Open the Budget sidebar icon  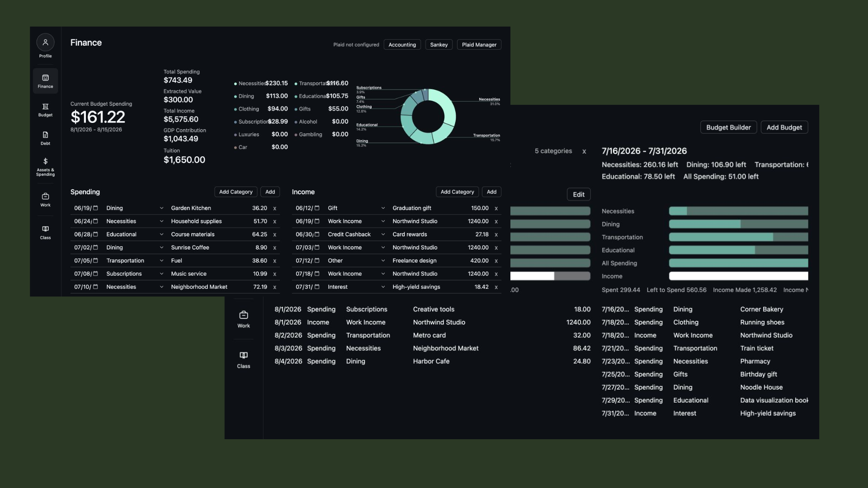point(45,110)
